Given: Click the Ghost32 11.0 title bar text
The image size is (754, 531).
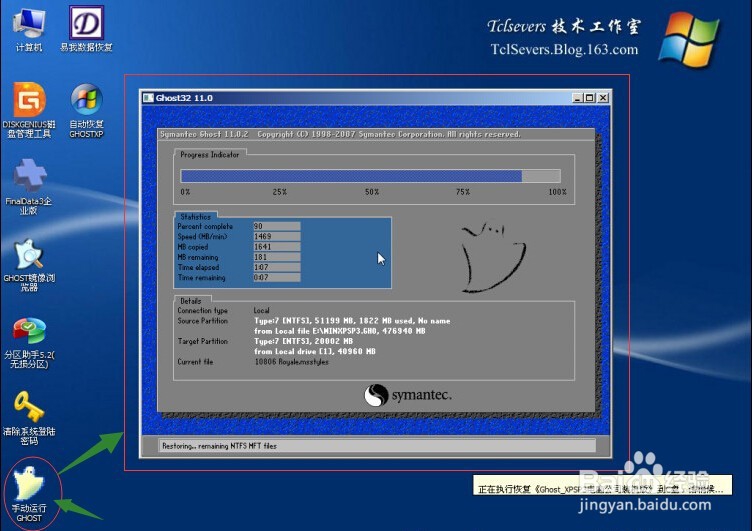Looking at the screenshot, I should [x=184, y=98].
